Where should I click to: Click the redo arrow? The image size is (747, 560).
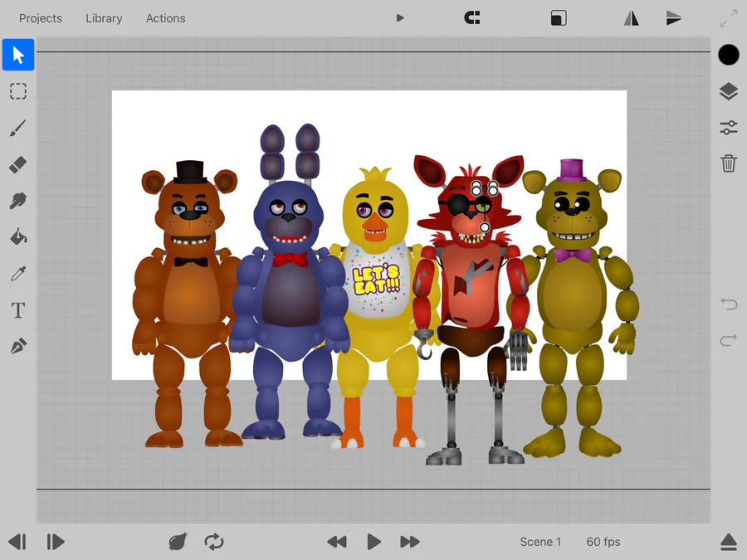(x=729, y=340)
